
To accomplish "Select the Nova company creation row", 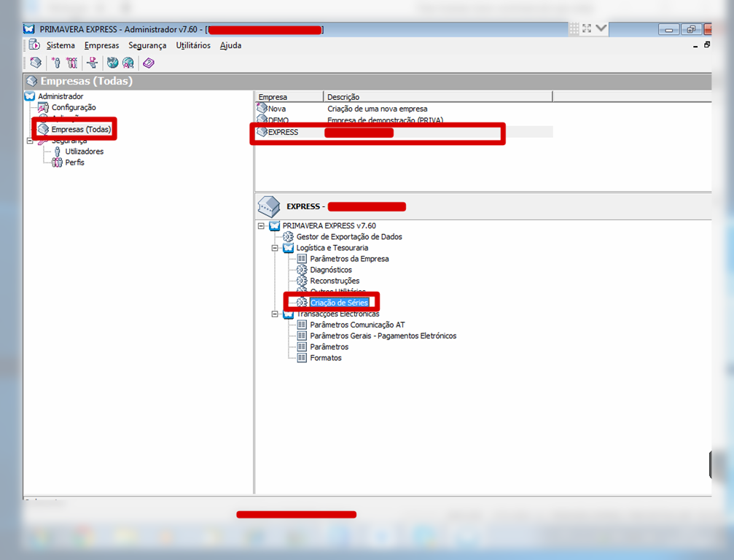I will pos(277,109).
